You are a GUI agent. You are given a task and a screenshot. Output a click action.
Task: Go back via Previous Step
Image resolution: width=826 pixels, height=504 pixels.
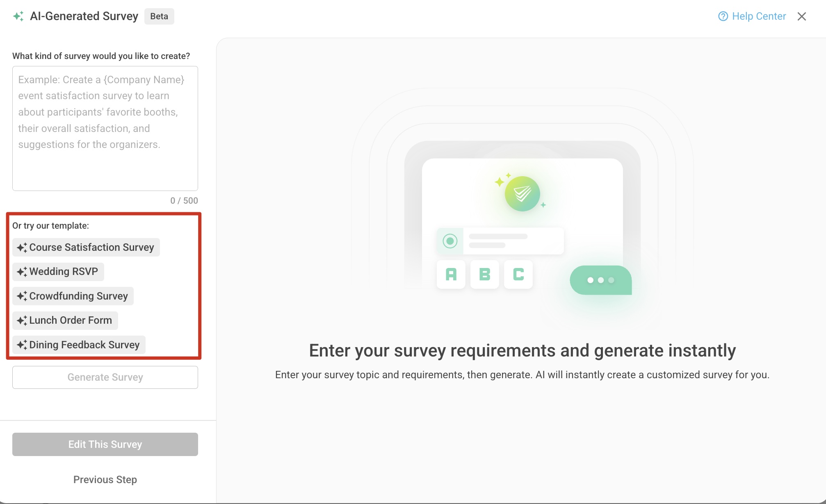coord(105,479)
